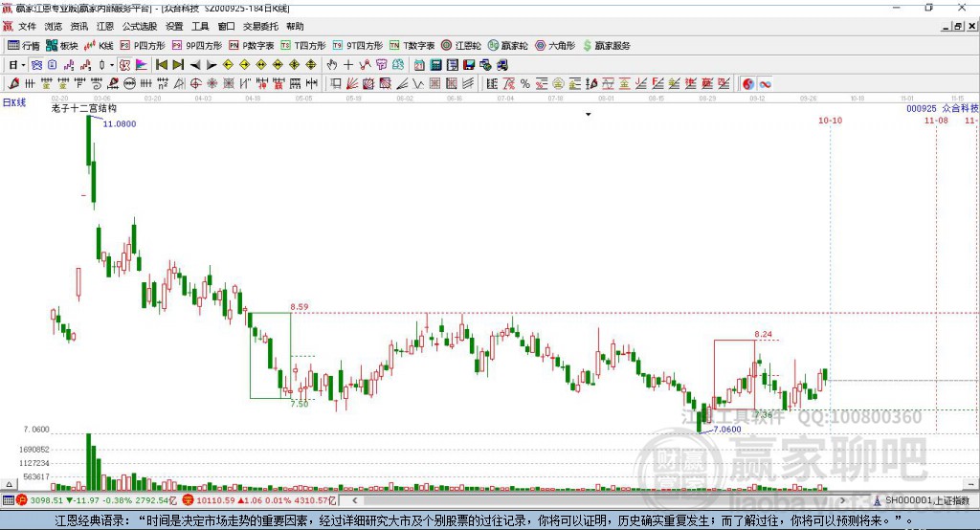The height and width of the screenshot is (530, 980).
Task: Click the truck transfer icon
Action: (x=501, y=65)
